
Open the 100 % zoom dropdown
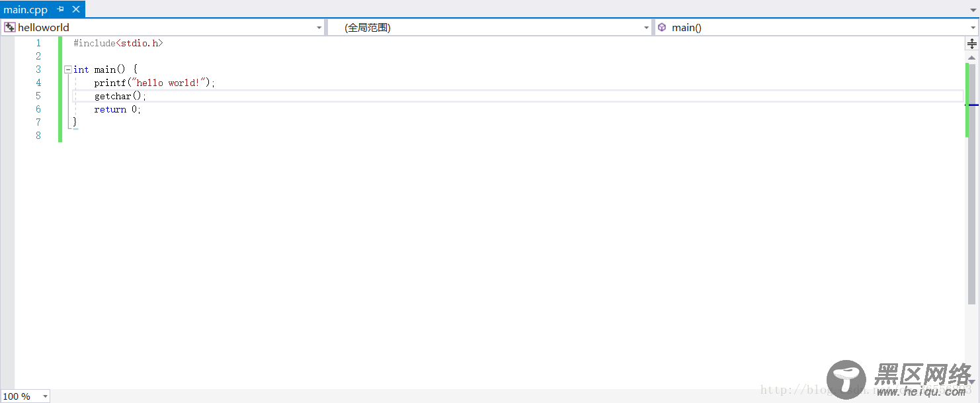pyautogui.click(x=45, y=396)
